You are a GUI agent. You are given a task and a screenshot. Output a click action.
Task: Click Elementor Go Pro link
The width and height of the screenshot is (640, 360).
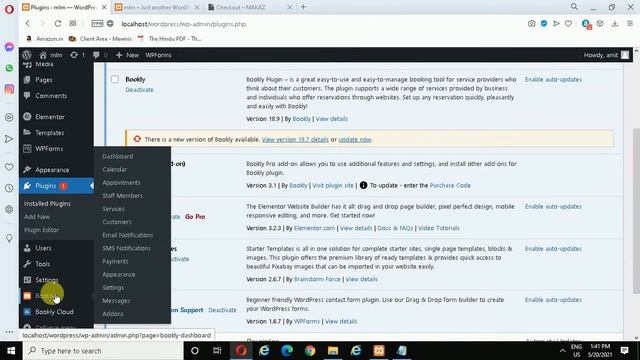coord(195,217)
